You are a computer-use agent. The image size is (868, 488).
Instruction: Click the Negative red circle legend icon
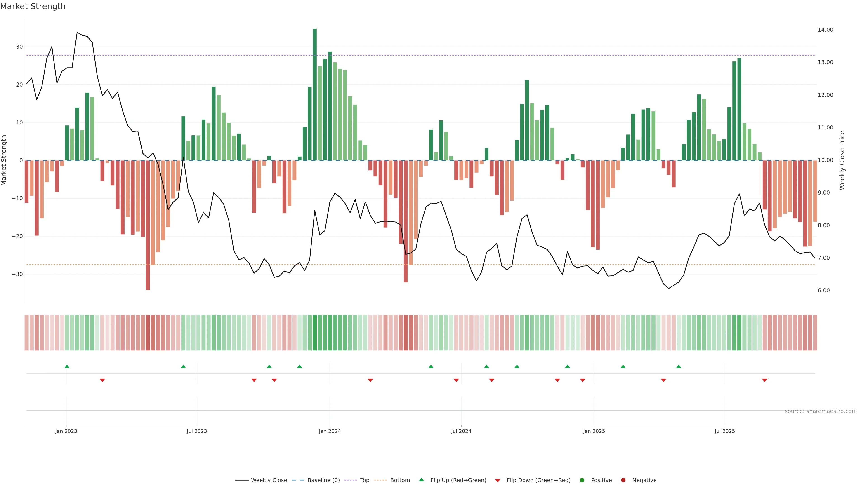[x=623, y=480]
